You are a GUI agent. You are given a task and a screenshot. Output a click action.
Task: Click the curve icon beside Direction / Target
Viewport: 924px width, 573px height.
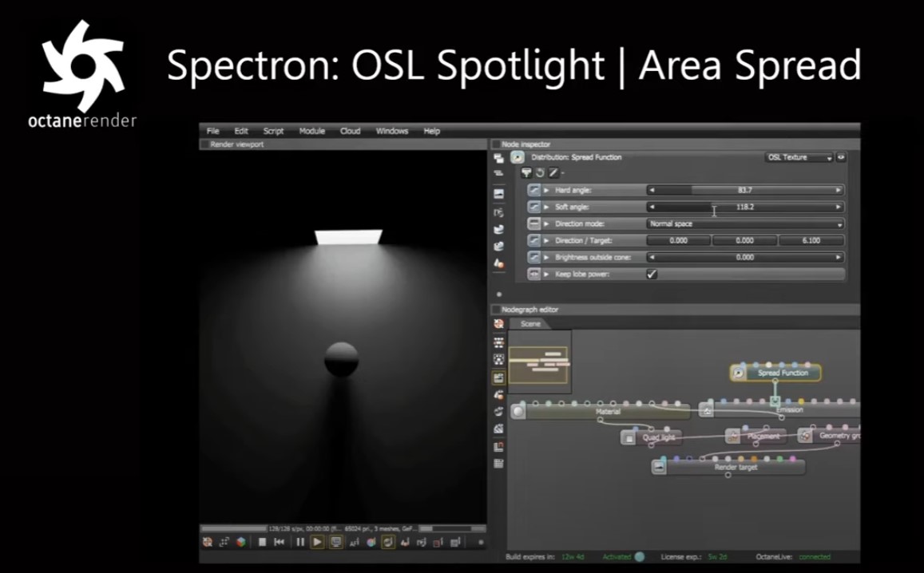tap(534, 240)
